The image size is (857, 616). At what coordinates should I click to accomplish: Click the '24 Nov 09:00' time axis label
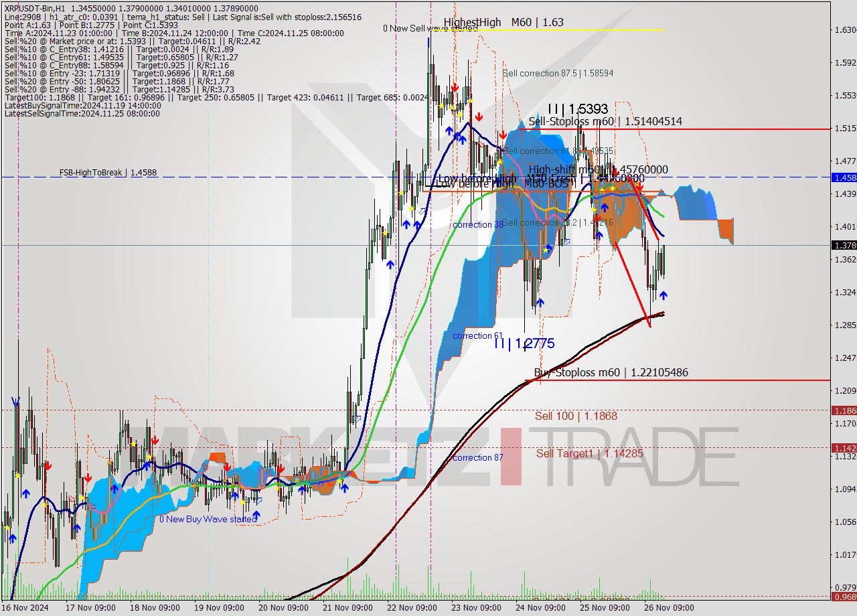[x=540, y=608]
